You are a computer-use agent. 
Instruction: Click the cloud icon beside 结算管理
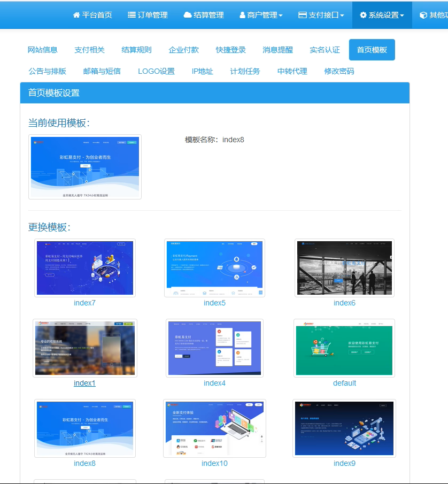(188, 15)
